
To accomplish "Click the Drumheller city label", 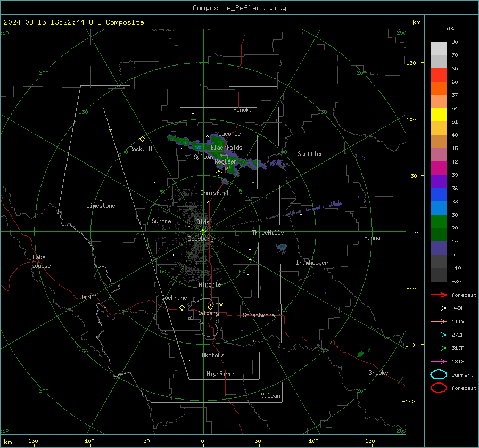I will [x=312, y=263].
